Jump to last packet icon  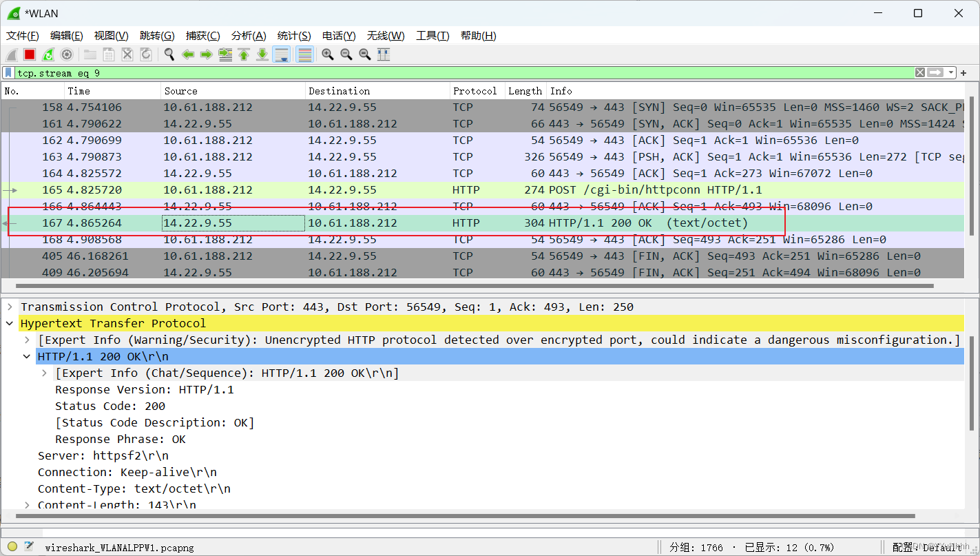pyautogui.click(x=262, y=54)
